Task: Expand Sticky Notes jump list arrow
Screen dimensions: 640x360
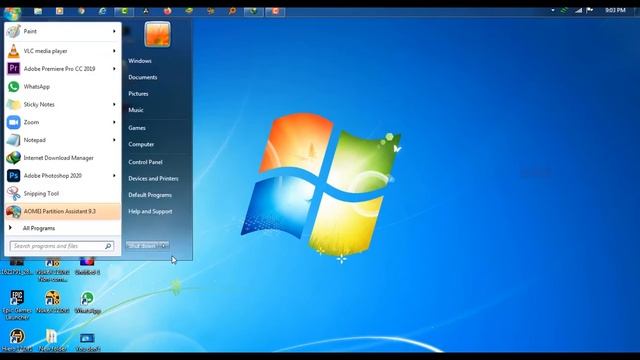Action: (114, 104)
